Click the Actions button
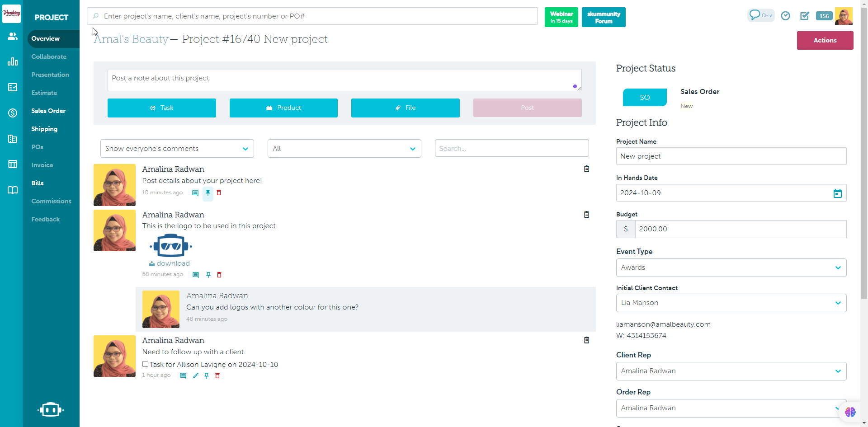 pos(825,40)
